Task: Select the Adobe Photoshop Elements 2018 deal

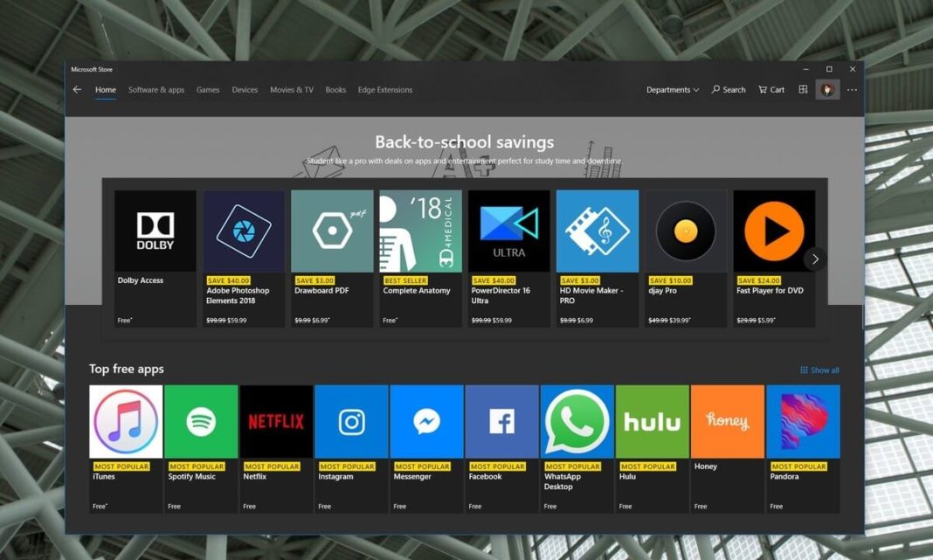Action: (243, 230)
